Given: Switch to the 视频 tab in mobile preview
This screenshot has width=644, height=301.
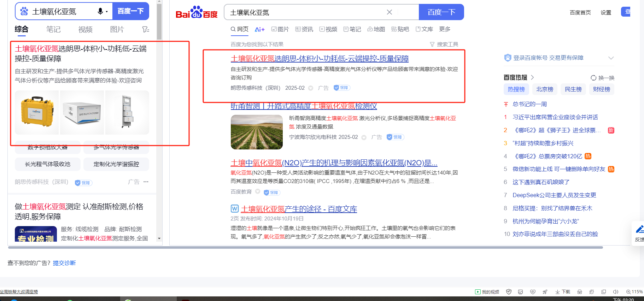Looking at the screenshot, I should click(x=85, y=30).
